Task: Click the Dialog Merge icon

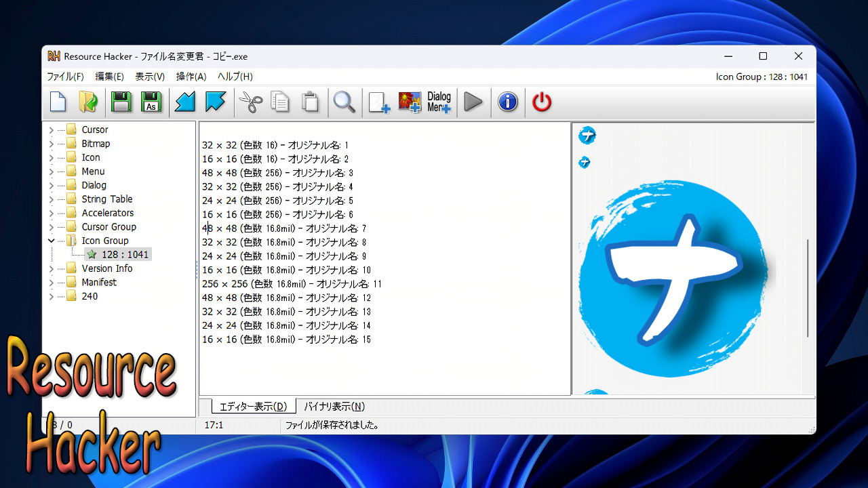Action: pos(439,102)
